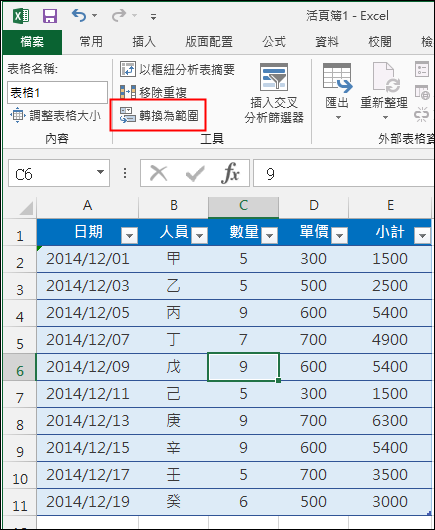This screenshot has height=530, width=435.
Task: Open the Name Box dropdown arrow
Action: (x=100, y=172)
